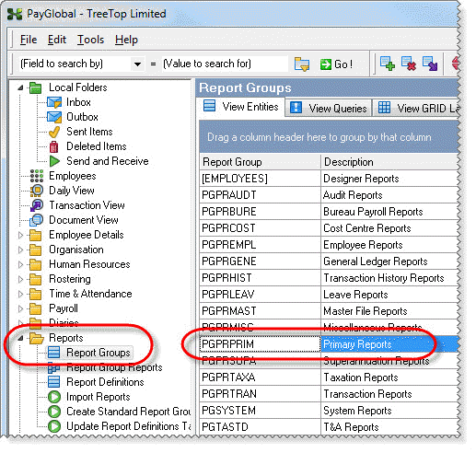Image resolution: width=476 pixels, height=453 pixels.
Task: Select the Primary Reports description cell
Action: (389, 344)
